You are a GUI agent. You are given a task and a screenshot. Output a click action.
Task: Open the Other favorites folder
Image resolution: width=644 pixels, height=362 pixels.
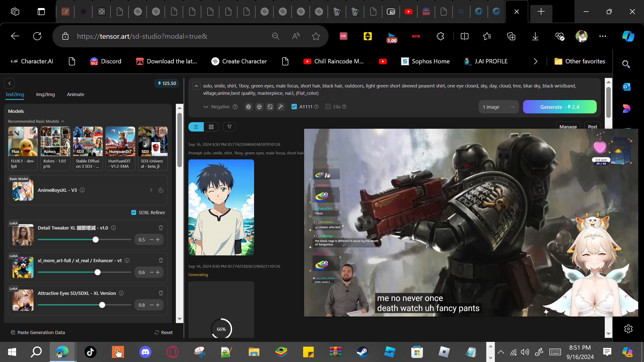point(580,61)
